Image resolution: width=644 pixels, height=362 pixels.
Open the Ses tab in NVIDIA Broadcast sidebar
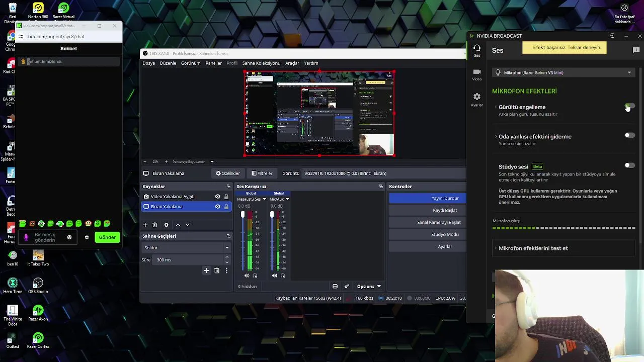476,50
